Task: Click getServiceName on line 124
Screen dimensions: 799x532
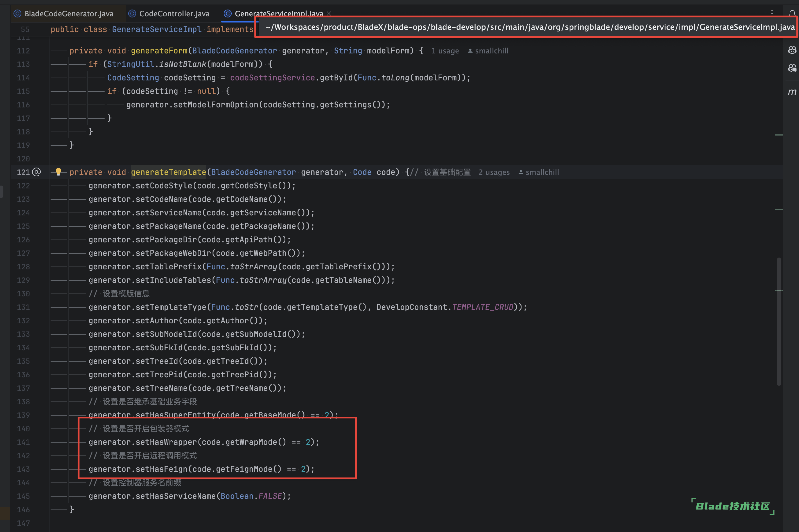Action: [x=263, y=213]
